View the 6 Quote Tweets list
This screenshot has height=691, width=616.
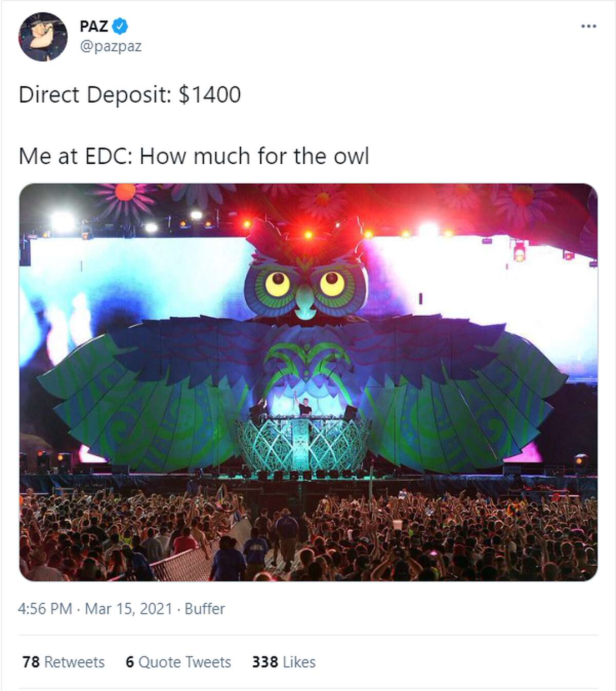(x=179, y=662)
